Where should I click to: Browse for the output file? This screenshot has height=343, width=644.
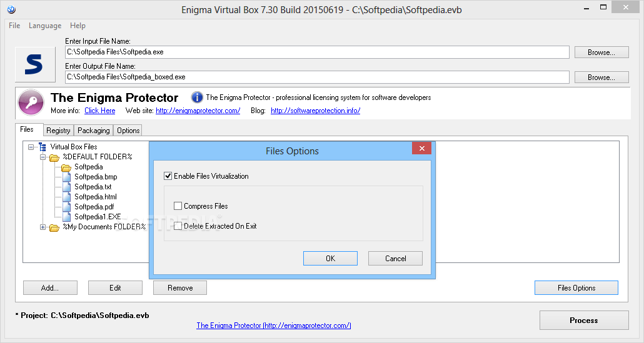click(x=601, y=77)
